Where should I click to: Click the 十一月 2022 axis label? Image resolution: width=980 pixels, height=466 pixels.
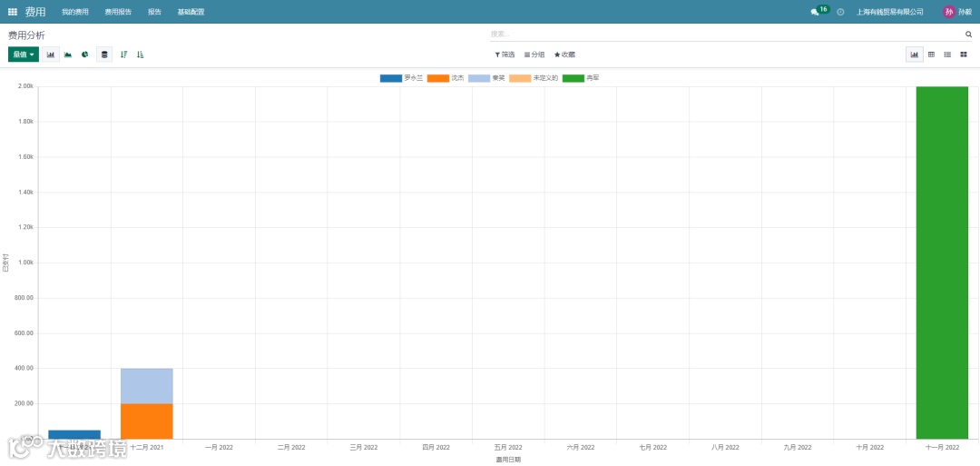point(943,447)
